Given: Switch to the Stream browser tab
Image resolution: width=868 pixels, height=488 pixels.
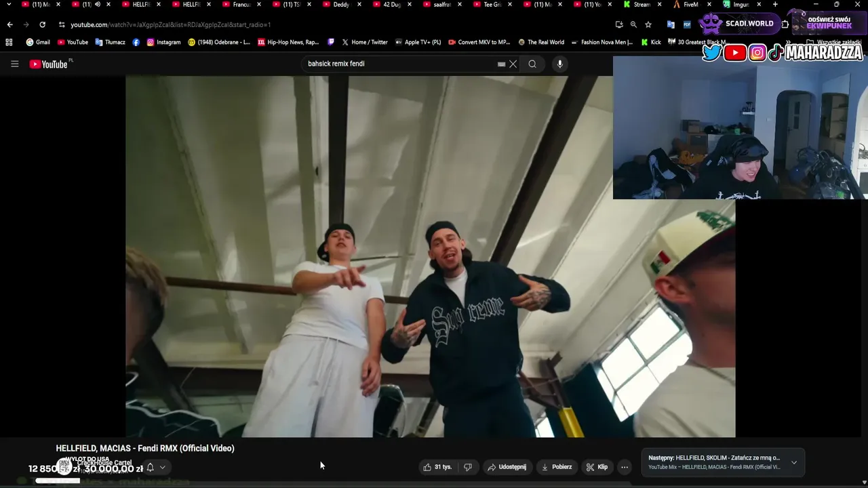Looking at the screenshot, I should pyautogui.click(x=641, y=5).
